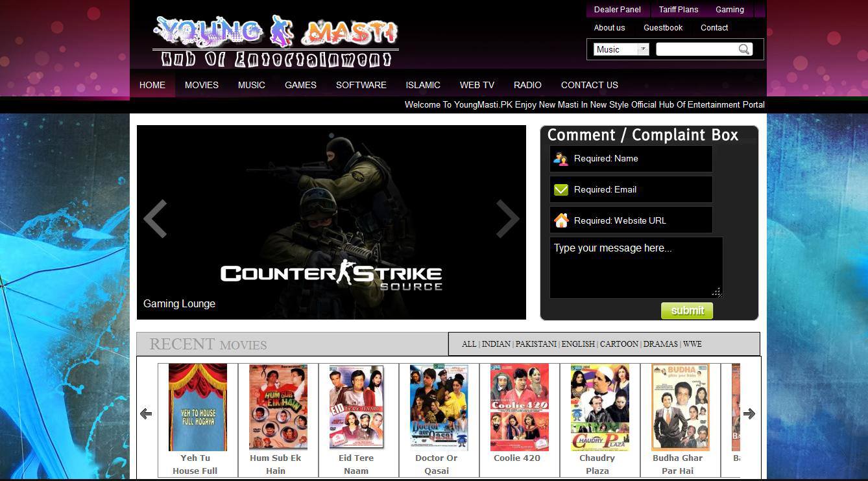Click left arrow of recent movies carousel
Image resolution: width=868 pixels, height=481 pixels.
pos(146,414)
